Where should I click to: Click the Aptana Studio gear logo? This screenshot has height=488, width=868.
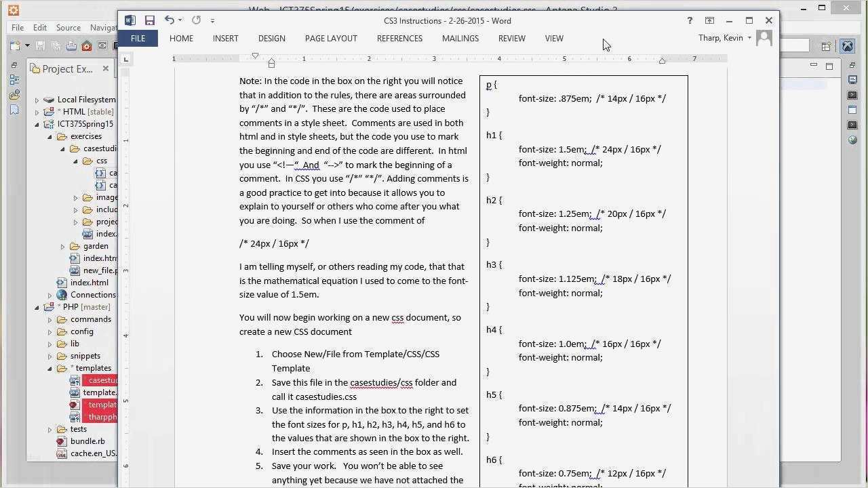[x=13, y=9]
